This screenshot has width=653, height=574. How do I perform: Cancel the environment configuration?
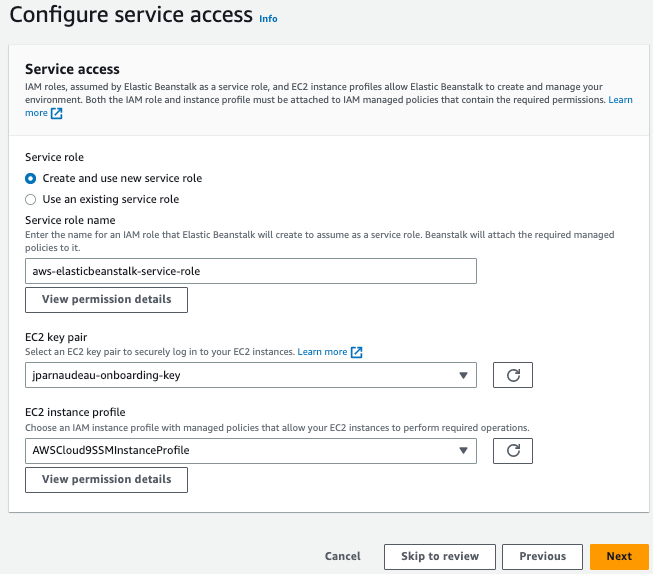click(342, 556)
